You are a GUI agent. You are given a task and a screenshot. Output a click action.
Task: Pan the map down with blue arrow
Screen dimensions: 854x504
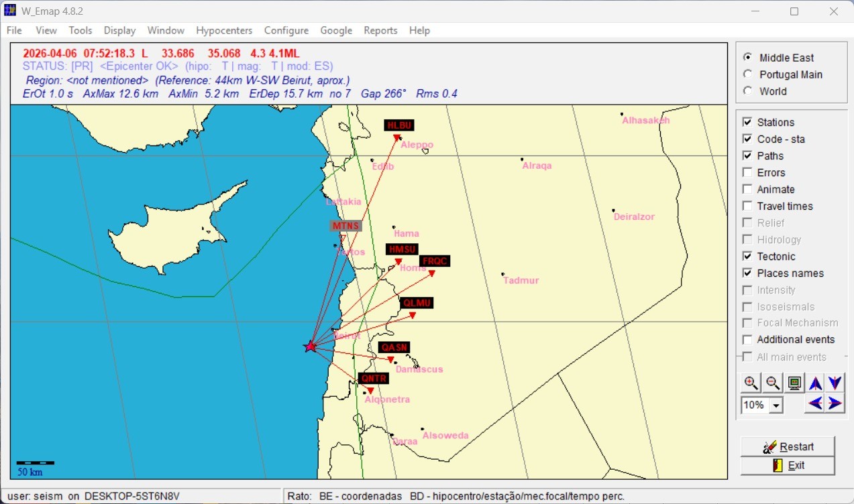click(835, 383)
